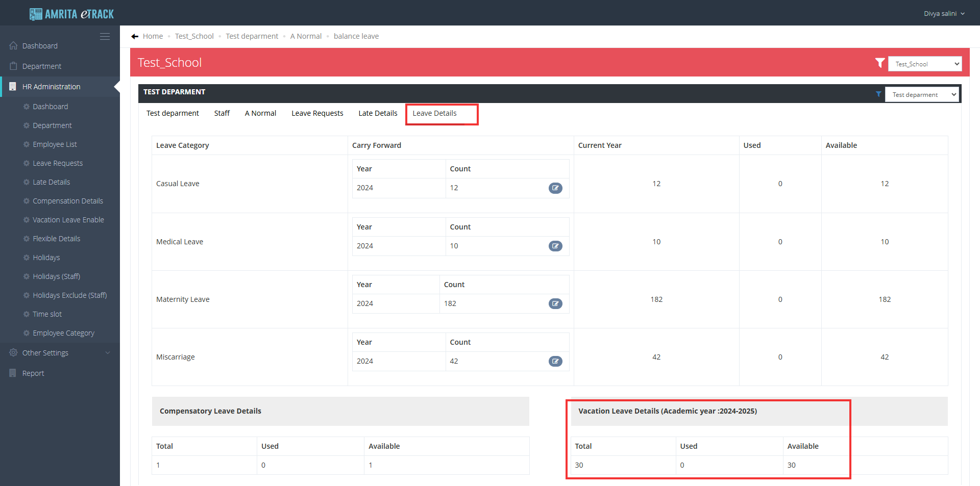Open the Divya salini user menu
Image resolution: width=980 pixels, height=486 pixels.
point(944,14)
